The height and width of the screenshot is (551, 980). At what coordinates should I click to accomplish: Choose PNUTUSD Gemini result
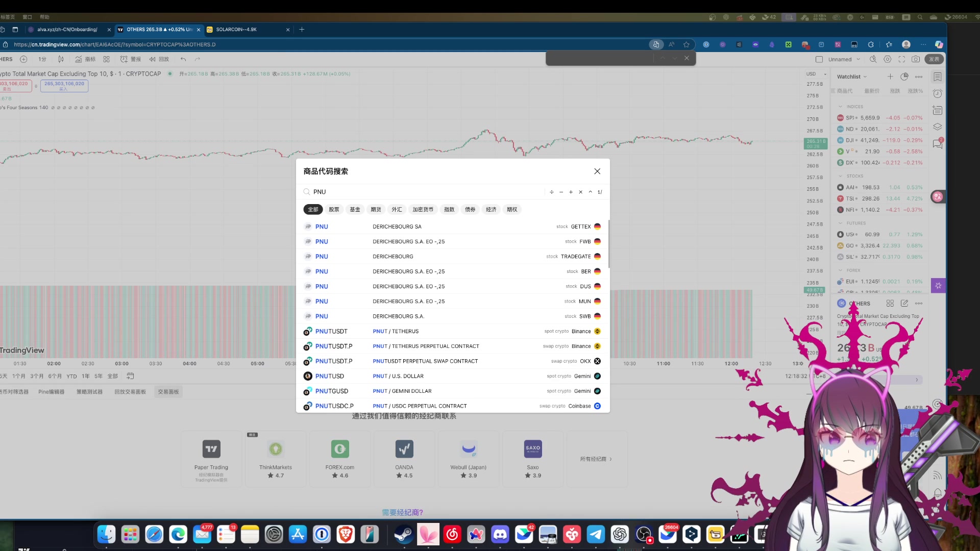(452, 376)
